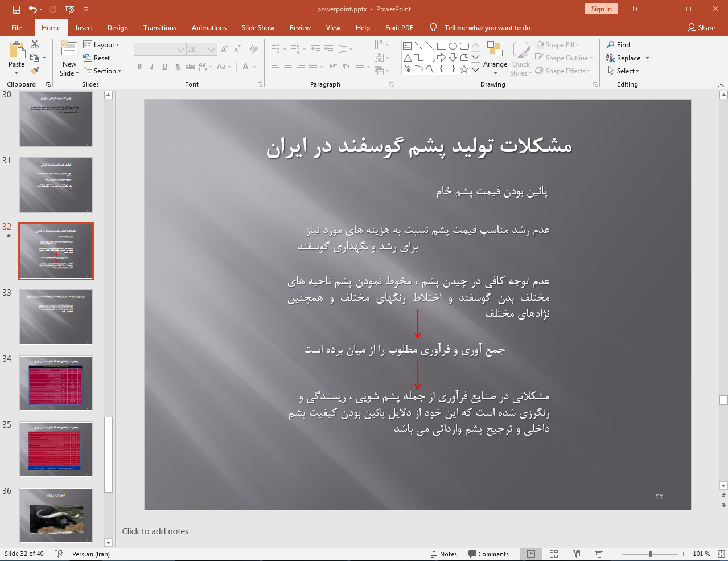728x561 pixels.
Task: Click the Format Painter brush icon
Action: tap(35, 71)
